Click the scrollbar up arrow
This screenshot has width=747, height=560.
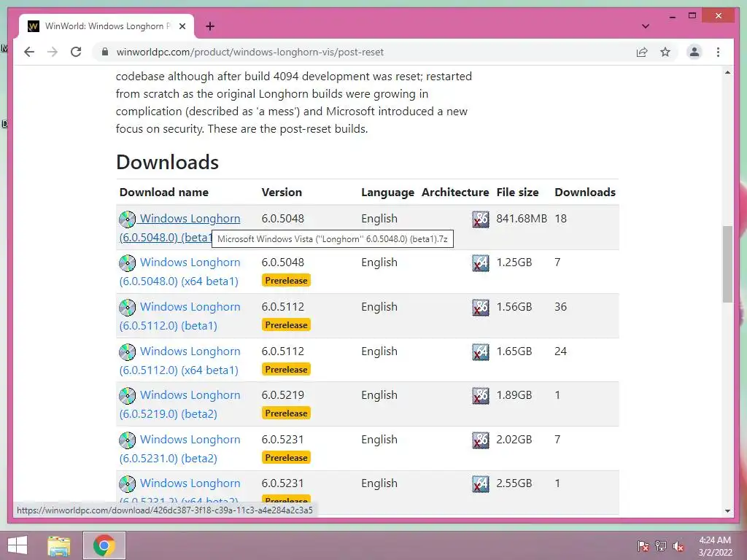point(727,72)
